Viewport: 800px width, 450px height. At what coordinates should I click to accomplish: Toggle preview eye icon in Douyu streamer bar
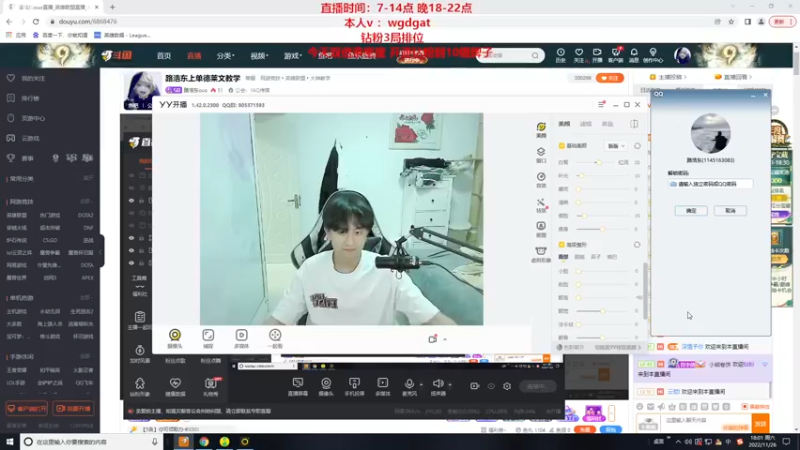coord(491,386)
